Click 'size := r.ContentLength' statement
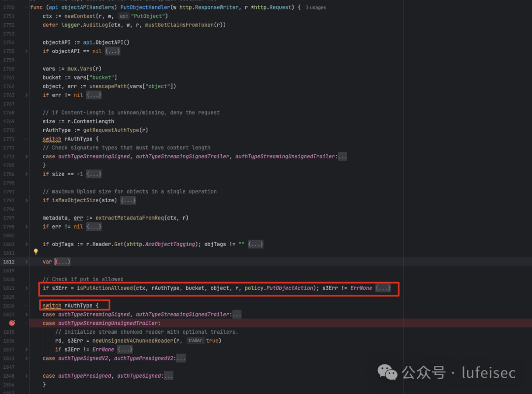 click(x=78, y=121)
